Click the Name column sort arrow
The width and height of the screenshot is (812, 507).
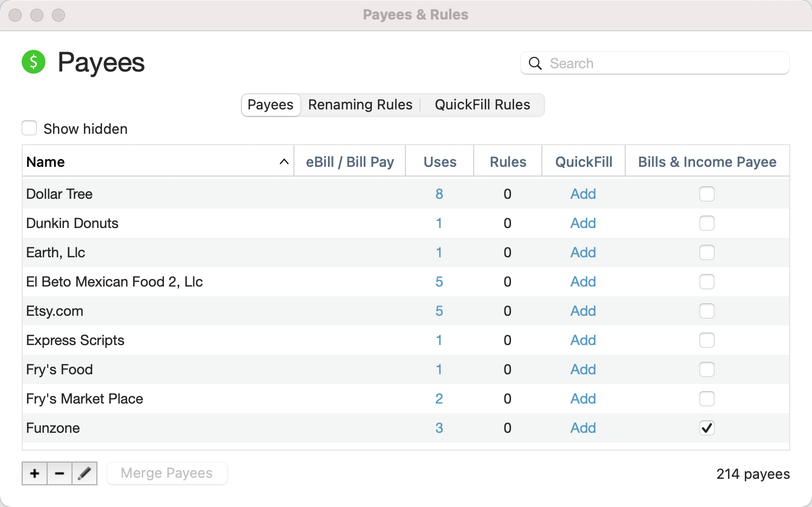click(x=284, y=162)
